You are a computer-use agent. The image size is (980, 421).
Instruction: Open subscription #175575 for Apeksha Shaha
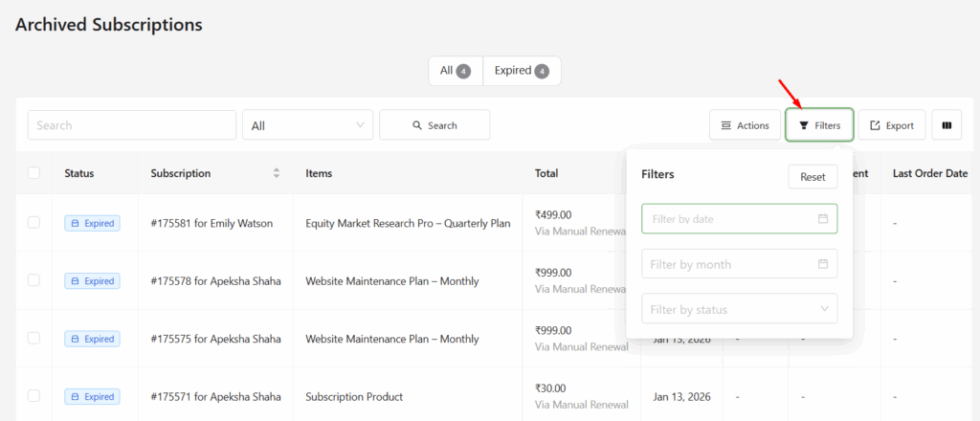(215, 339)
